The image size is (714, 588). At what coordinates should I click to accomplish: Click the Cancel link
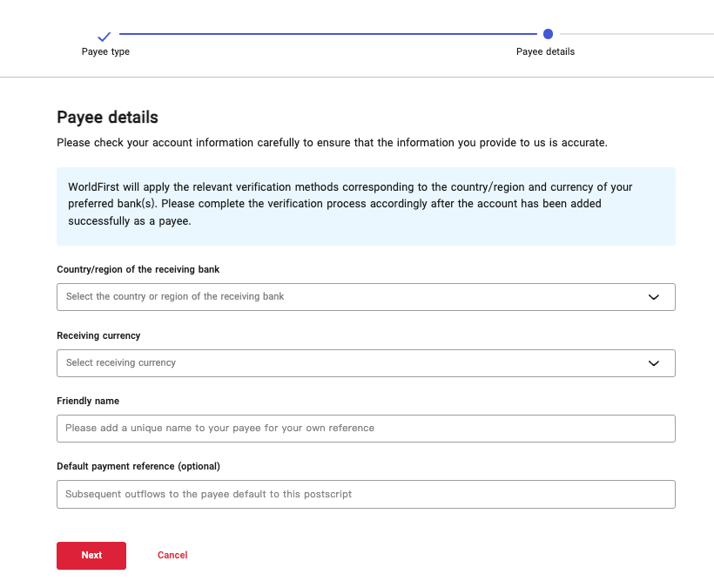(x=172, y=555)
